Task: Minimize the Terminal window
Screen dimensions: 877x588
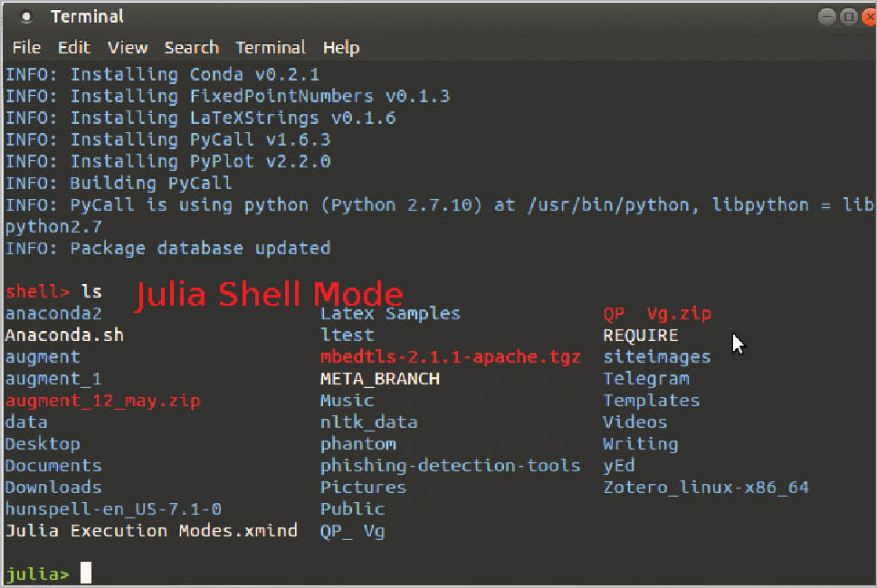Action: tap(826, 17)
